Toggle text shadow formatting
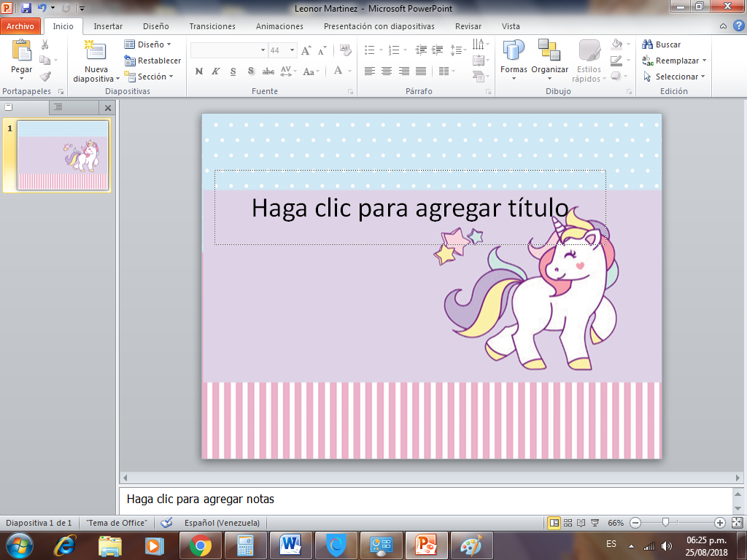The image size is (747, 560). (x=251, y=71)
